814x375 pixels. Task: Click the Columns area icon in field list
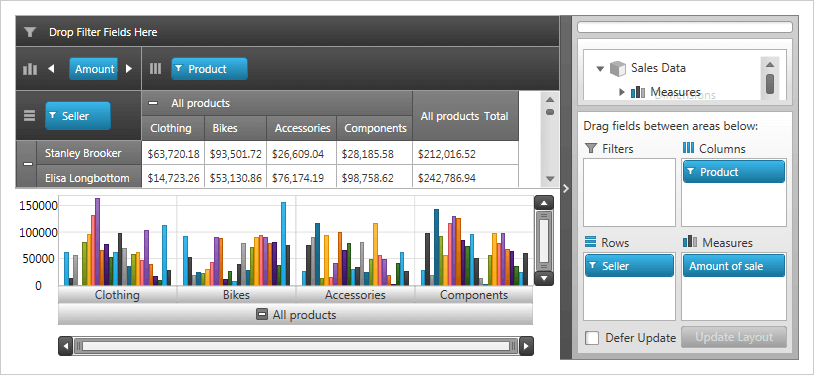(x=688, y=148)
